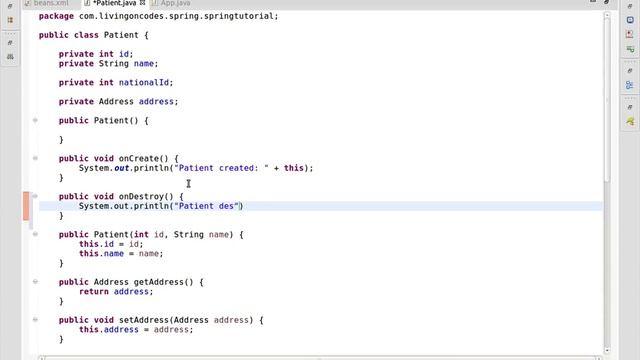Click the "public class Patient" line
640x360 pixels.
93,35
